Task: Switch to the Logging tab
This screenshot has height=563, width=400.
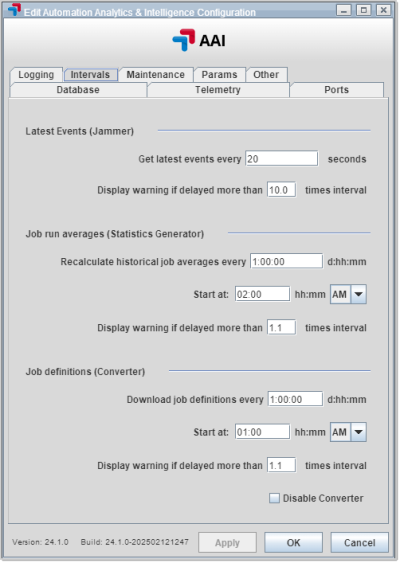Action: point(36,75)
